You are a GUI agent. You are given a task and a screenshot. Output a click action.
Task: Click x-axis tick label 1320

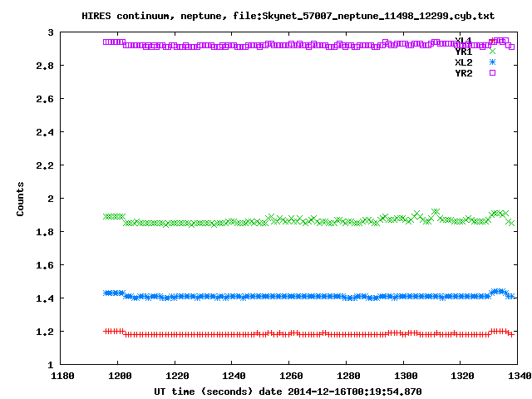pos(462,376)
